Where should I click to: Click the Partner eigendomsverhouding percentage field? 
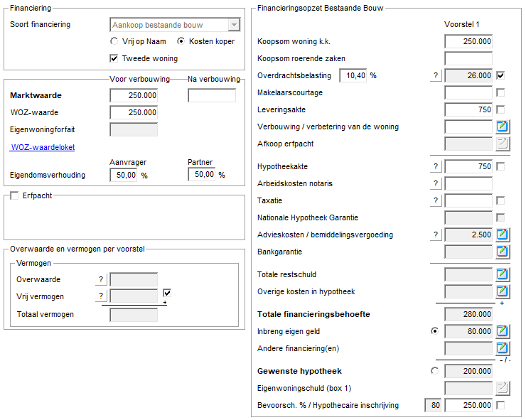tap(202, 174)
